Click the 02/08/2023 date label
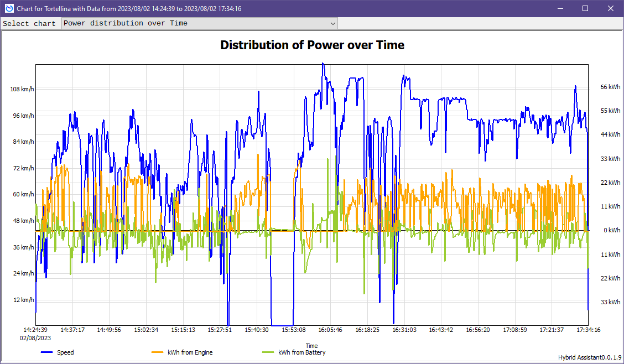624x364 pixels. click(x=35, y=338)
